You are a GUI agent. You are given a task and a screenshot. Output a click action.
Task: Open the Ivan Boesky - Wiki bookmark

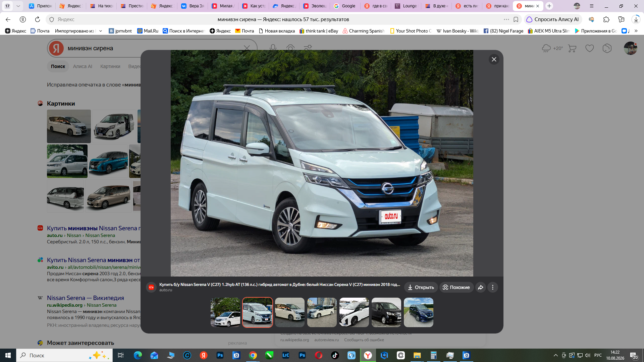pyautogui.click(x=457, y=31)
